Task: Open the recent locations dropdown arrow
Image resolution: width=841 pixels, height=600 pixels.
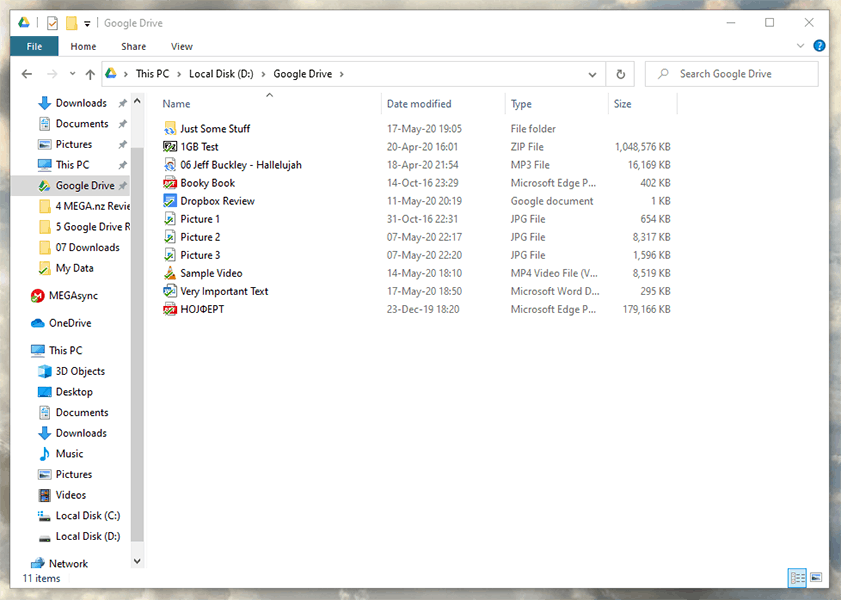Action: coord(72,74)
